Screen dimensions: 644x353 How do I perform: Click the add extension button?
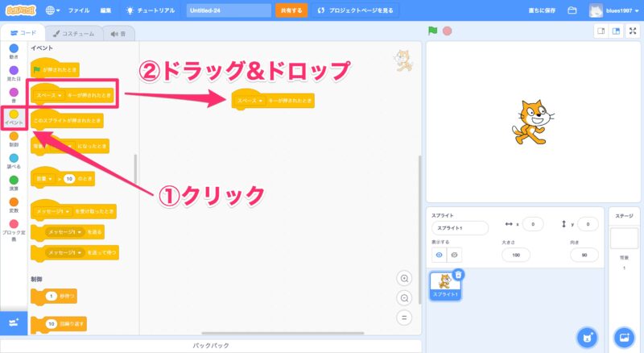point(14,323)
